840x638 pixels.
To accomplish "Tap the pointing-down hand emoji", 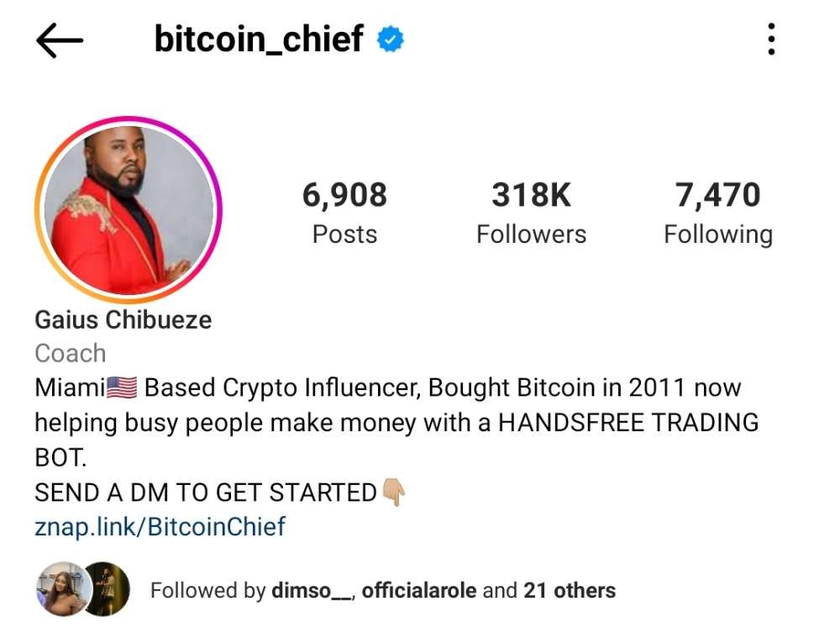I will [x=394, y=493].
